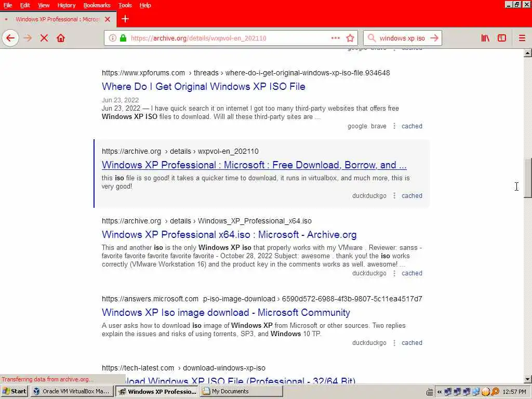Open the Home page icon
This screenshot has width=532, height=399.
click(x=61, y=38)
